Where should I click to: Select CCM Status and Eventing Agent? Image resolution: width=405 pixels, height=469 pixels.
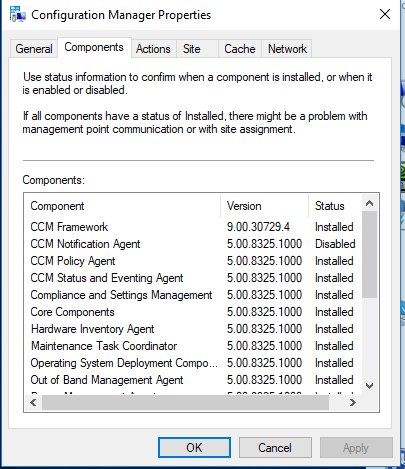[193, 278]
